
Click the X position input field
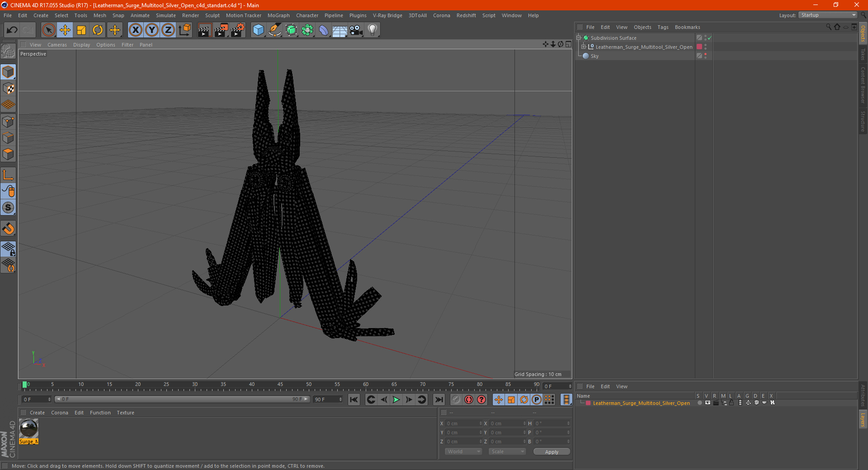tap(464, 423)
